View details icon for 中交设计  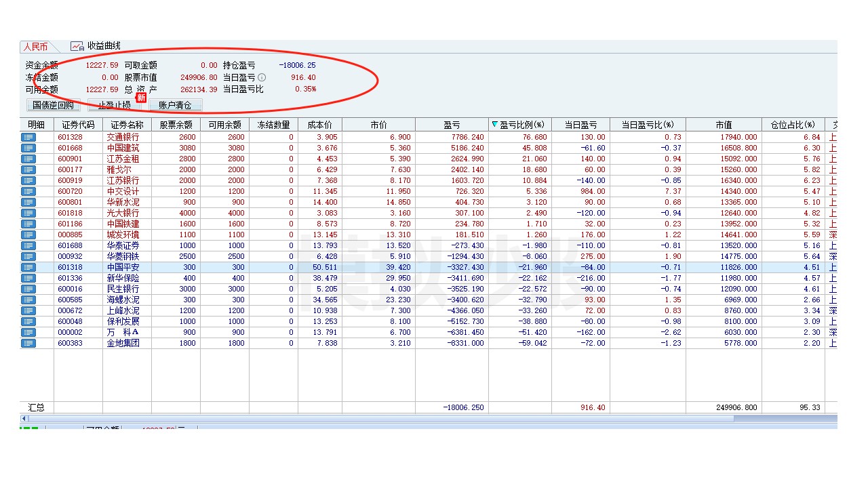coord(28,191)
